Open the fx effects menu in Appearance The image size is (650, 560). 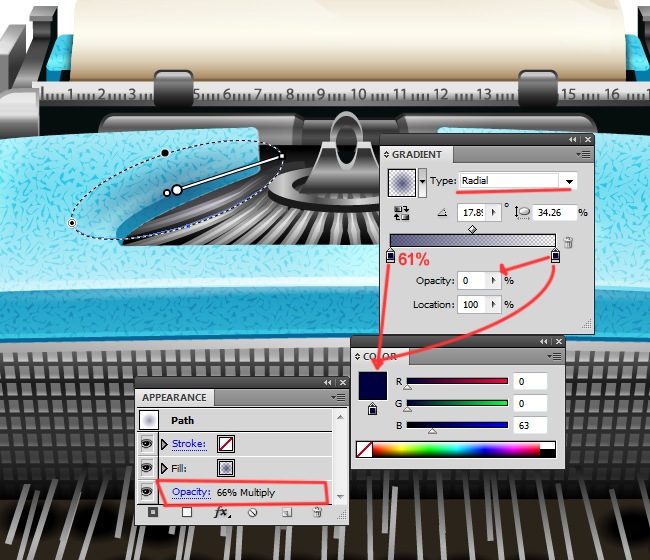point(222,513)
